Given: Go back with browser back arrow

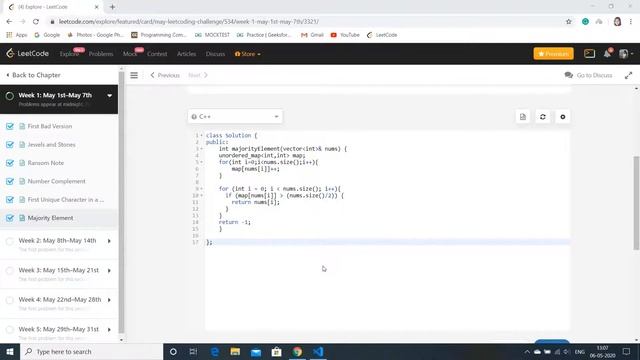Looking at the screenshot, I should 9,22.
